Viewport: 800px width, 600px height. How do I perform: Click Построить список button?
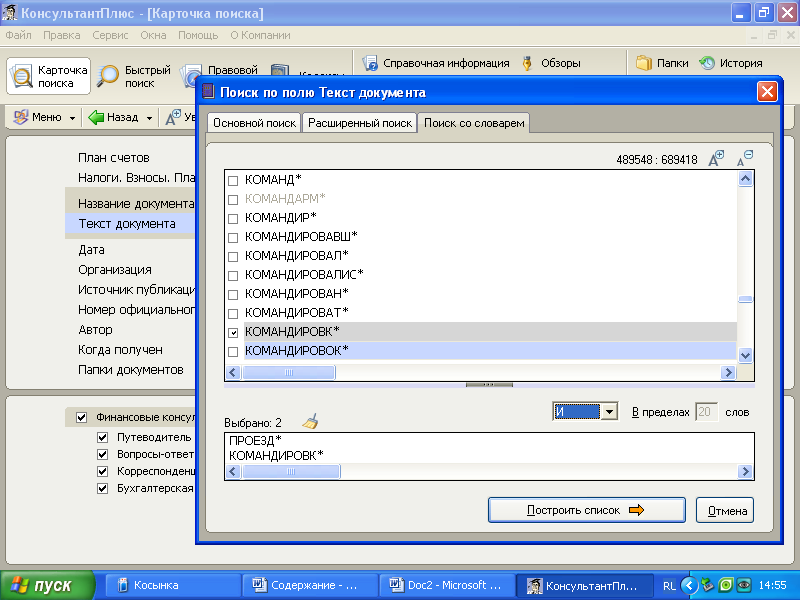click(x=587, y=510)
